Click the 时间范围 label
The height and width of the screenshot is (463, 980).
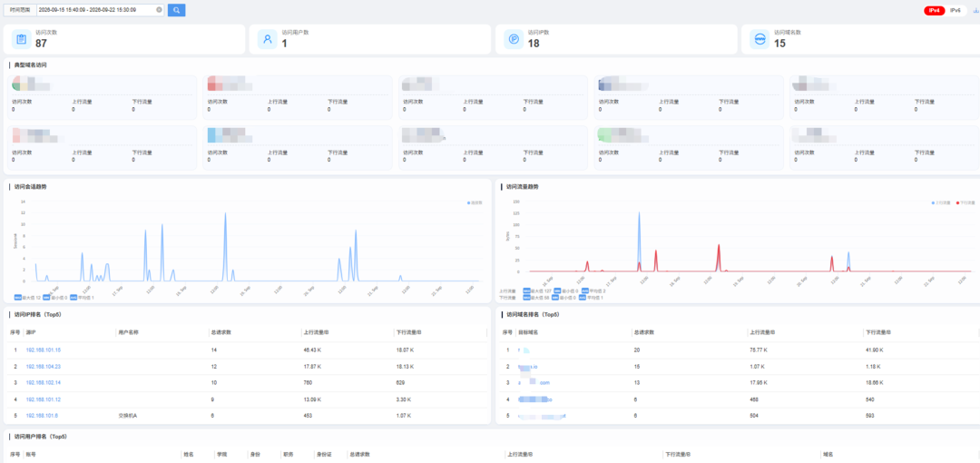pos(20,10)
